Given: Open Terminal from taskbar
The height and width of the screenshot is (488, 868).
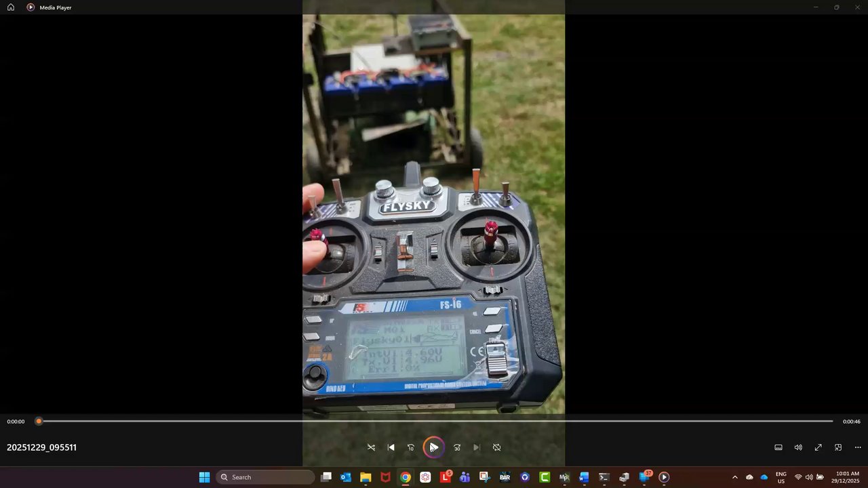Looking at the screenshot, I should pyautogui.click(x=604, y=477).
